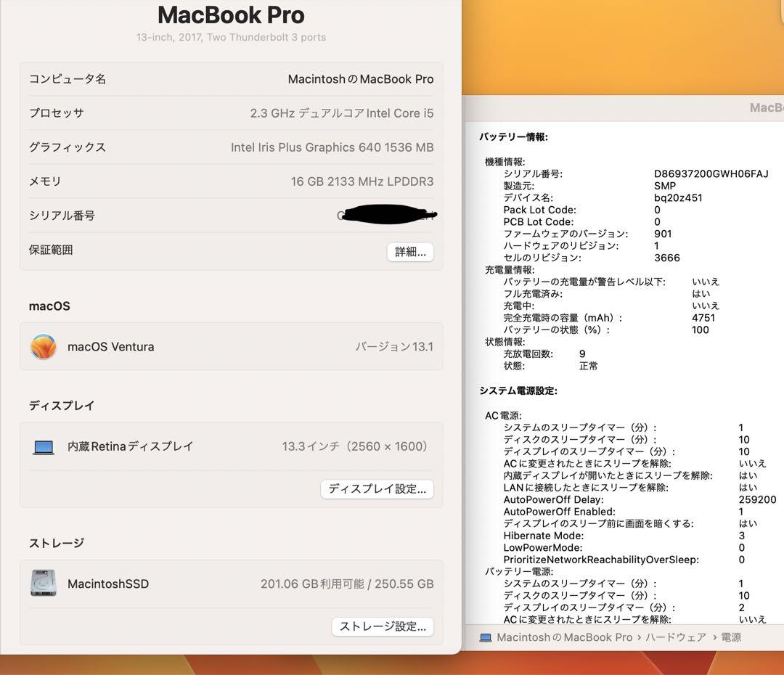Click the 機種情報: section label
Image resolution: width=784 pixels, height=675 pixels.
[x=505, y=162]
